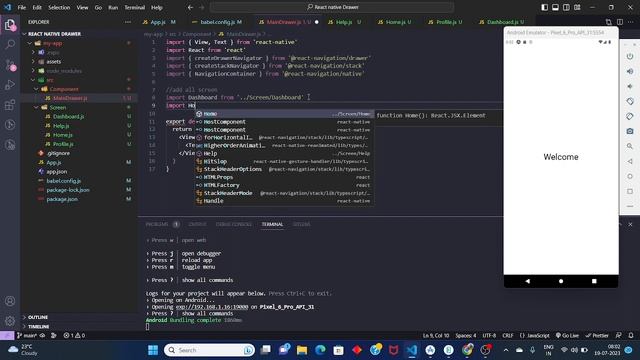This screenshot has width=640, height=360.
Task: Open the Run and Debug view
Action: (x=10, y=85)
